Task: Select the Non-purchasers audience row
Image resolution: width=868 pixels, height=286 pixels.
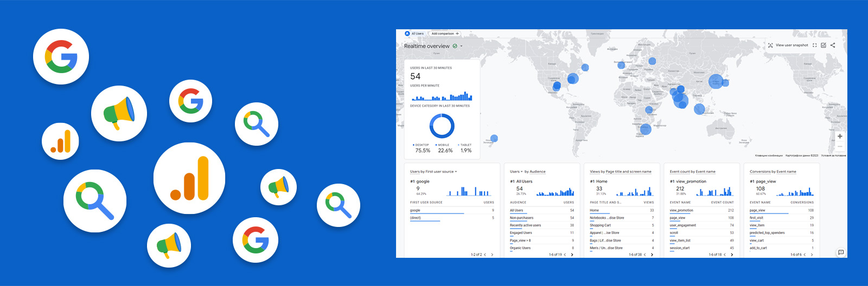Action: (542, 218)
